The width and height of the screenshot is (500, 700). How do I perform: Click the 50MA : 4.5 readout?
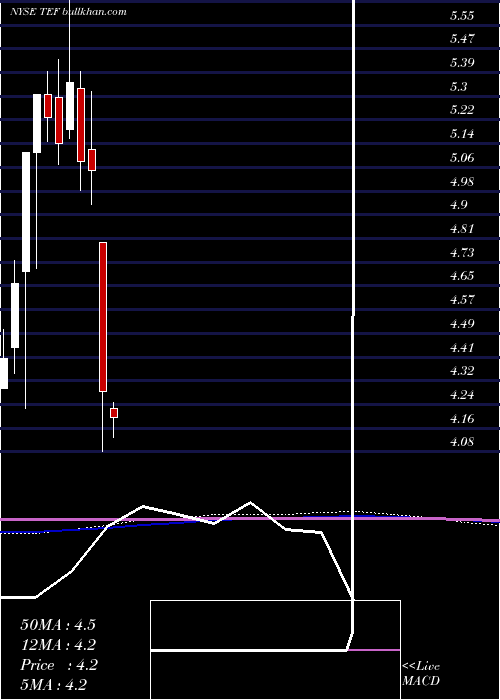point(58,625)
